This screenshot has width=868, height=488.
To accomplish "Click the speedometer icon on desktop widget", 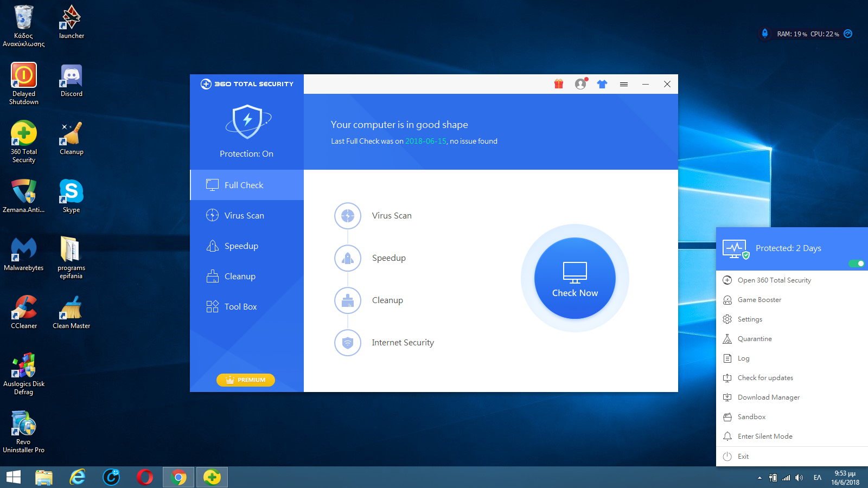I will tap(848, 34).
